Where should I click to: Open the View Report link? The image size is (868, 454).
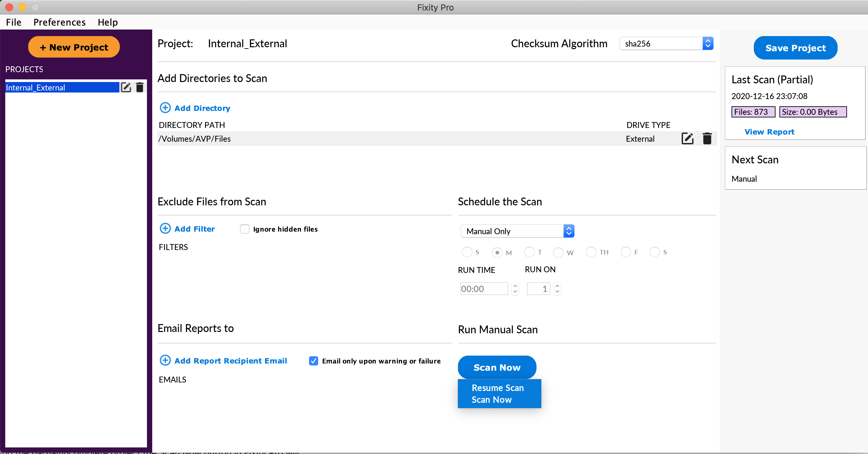(x=769, y=132)
